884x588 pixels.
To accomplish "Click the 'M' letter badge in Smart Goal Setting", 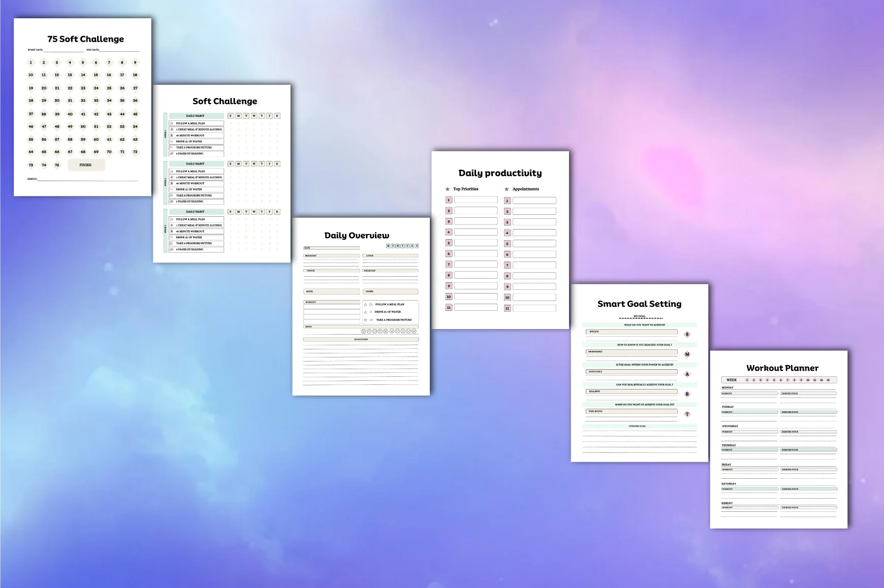I will (x=687, y=354).
